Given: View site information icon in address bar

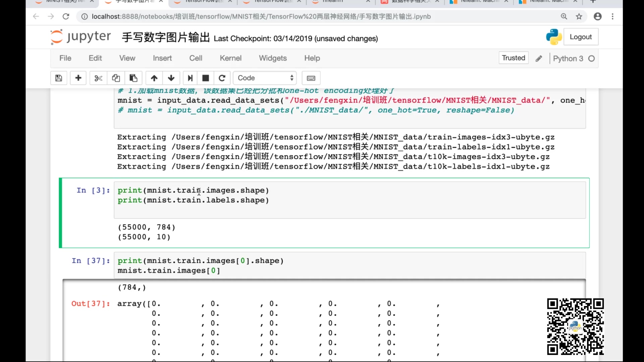Looking at the screenshot, I should coord(85,16).
